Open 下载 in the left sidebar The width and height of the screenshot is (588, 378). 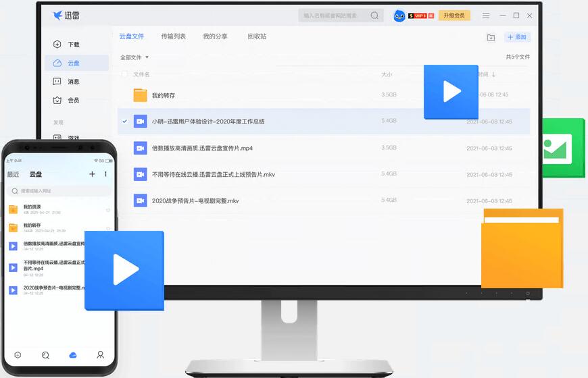point(66,44)
